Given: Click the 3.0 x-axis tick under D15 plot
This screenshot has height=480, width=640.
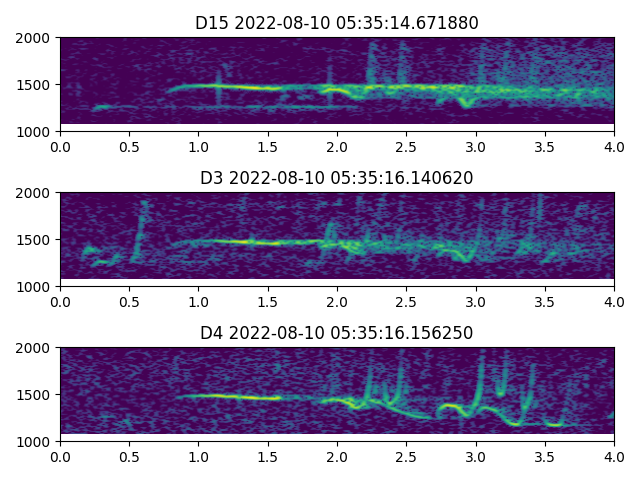Looking at the screenshot, I should point(476,146).
